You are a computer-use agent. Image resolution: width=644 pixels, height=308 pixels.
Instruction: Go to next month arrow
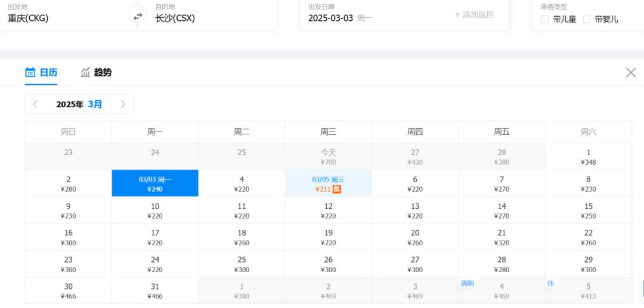pyautogui.click(x=123, y=104)
